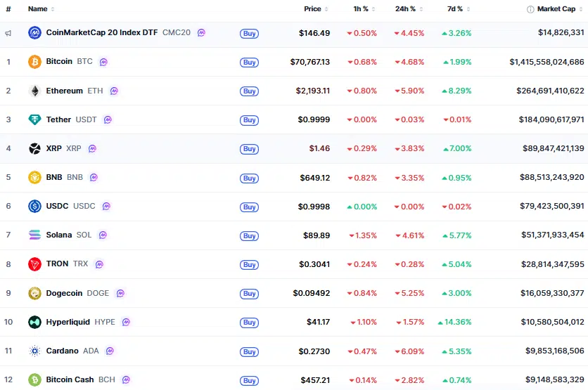
Task: Click Tether market cap $184,090,617,971
Action: tap(551, 119)
